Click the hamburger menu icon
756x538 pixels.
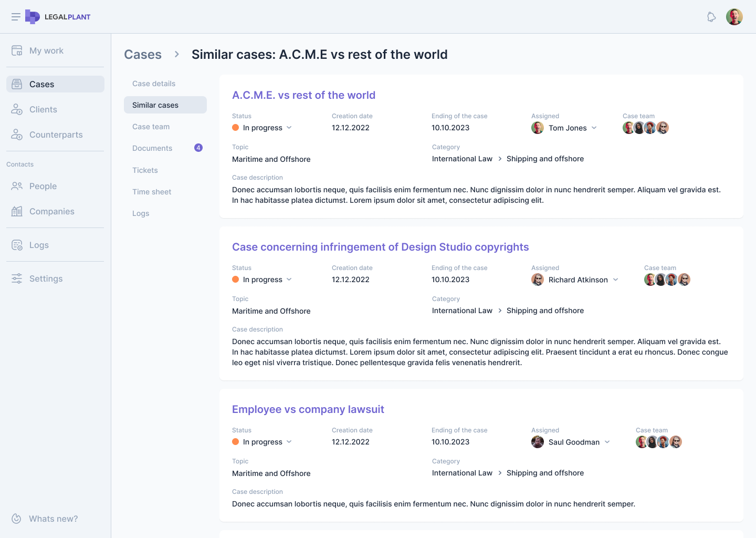point(16,17)
